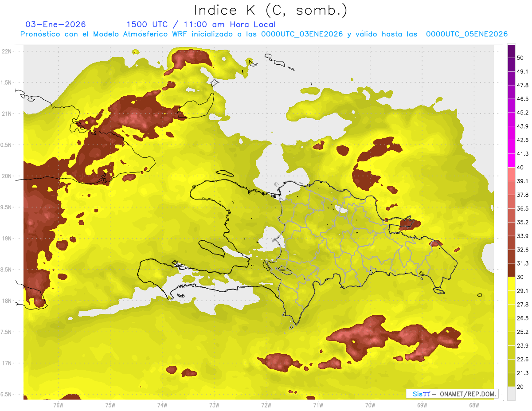The height and width of the screenshot is (411, 532).
Task: Click the colorbar value "42.6"
Action: (523, 140)
